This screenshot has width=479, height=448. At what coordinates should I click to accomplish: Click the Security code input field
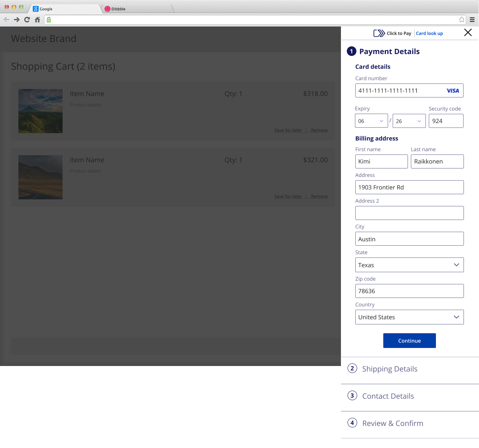point(446,121)
